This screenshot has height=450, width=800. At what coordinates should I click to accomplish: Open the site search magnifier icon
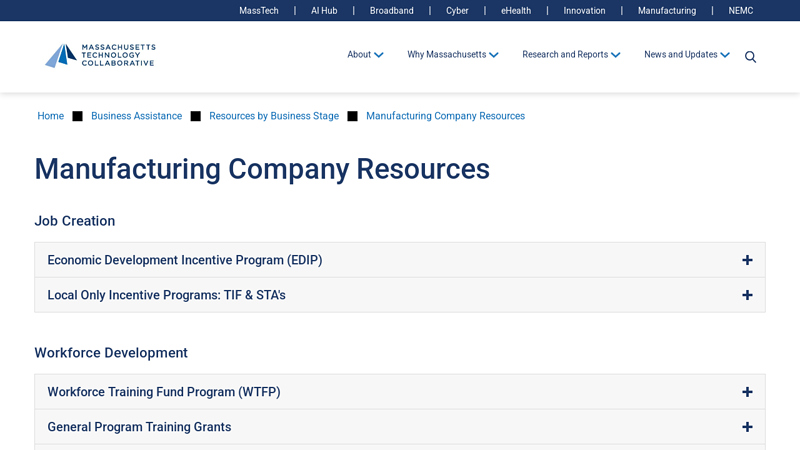750,57
